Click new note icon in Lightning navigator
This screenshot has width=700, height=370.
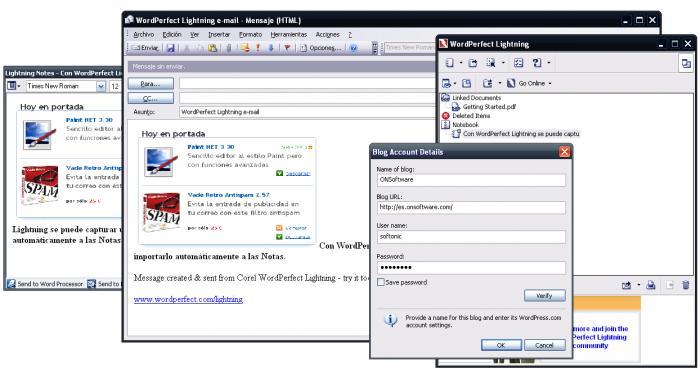click(450, 63)
